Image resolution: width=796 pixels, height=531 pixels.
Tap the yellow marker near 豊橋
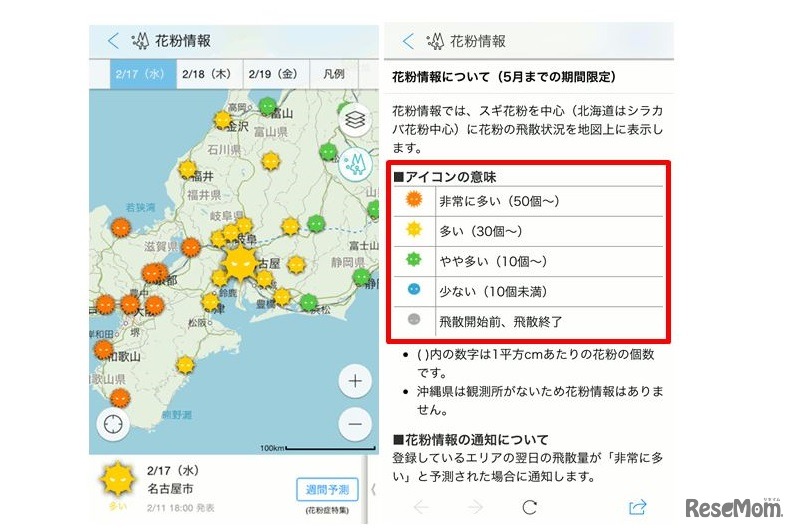click(282, 297)
